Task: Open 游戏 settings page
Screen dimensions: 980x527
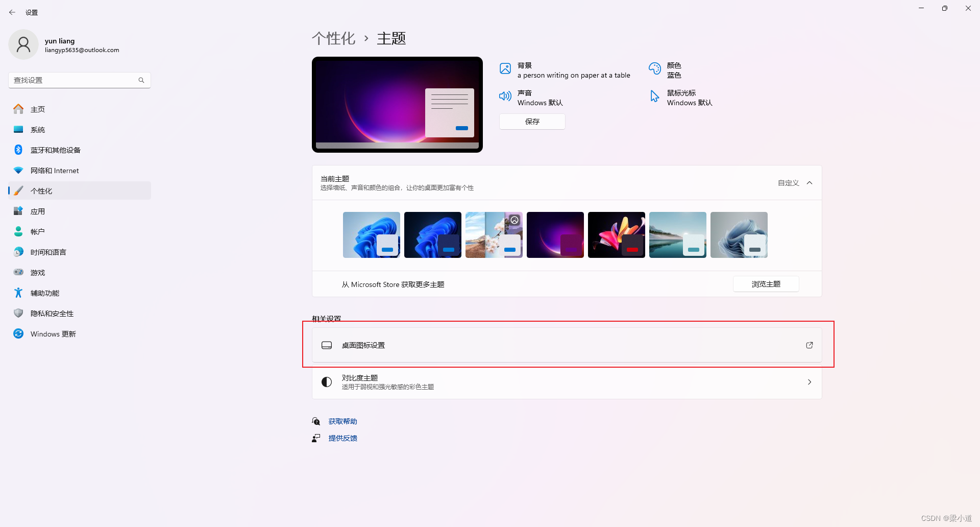Action: (80, 272)
